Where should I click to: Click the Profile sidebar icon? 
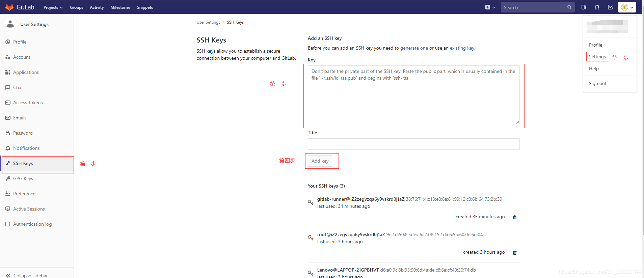coord(8,42)
